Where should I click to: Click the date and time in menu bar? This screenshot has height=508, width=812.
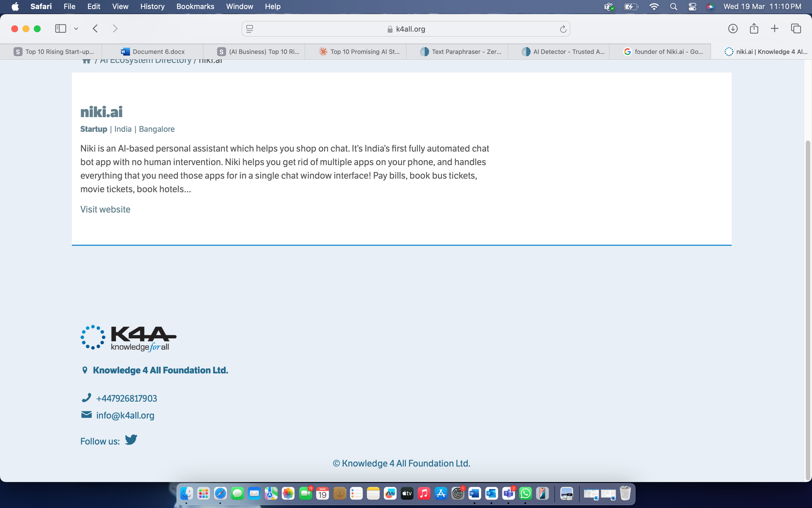click(x=762, y=6)
